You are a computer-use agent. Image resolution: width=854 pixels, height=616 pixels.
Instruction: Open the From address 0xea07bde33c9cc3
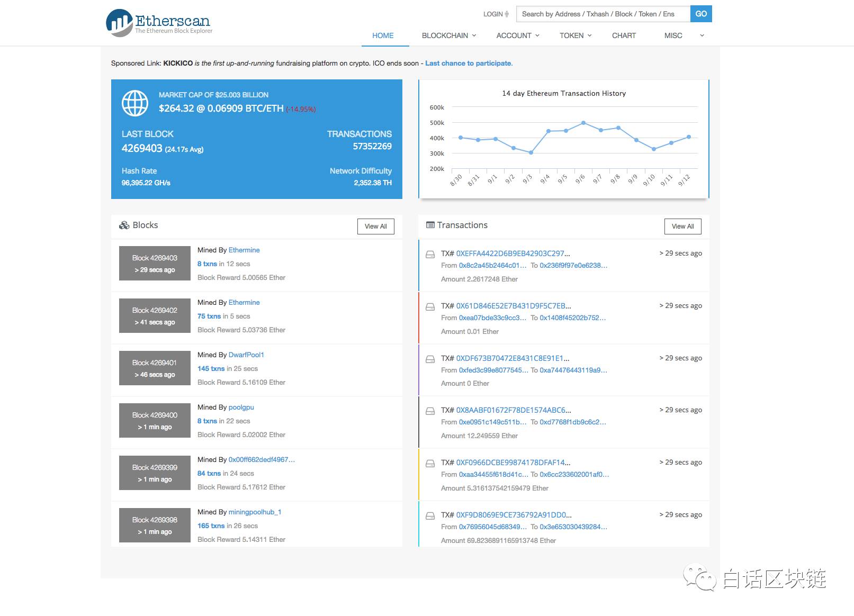click(x=493, y=318)
